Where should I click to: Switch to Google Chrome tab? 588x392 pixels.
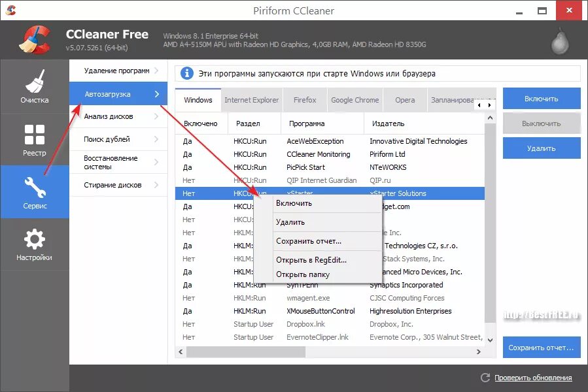[355, 100]
